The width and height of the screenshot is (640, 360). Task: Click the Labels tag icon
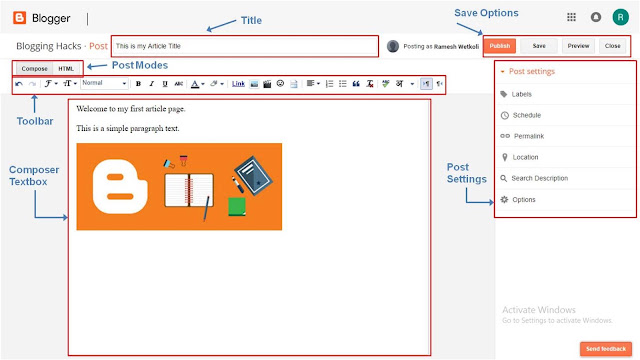(504, 94)
